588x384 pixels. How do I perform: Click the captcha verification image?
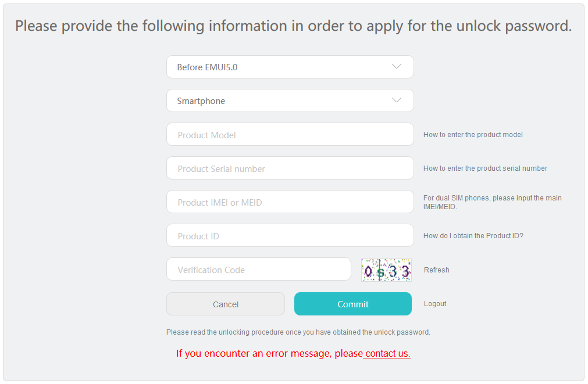(x=386, y=270)
